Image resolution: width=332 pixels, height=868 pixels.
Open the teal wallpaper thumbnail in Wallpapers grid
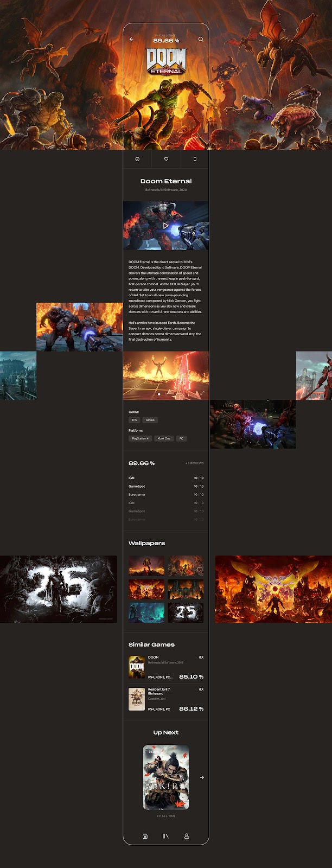pyautogui.click(x=146, y=612)
